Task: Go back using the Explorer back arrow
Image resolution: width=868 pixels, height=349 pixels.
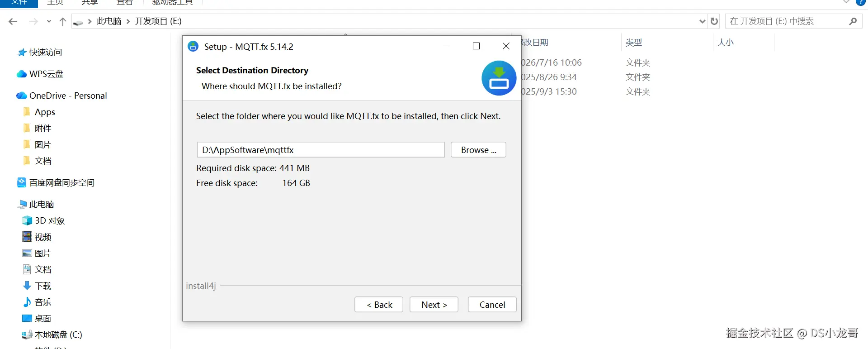Action: click(13, 21)
